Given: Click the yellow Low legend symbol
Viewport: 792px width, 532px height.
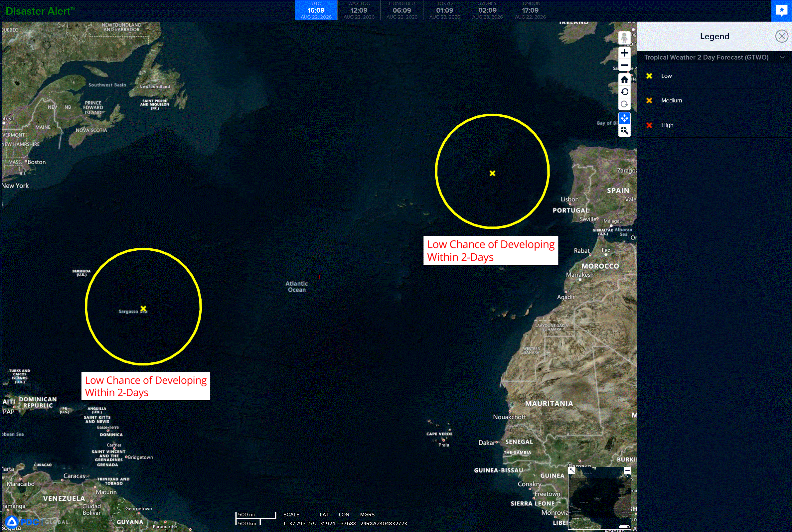Looking at the screenshot, I should pyautogui.click(x=649, y=76).
